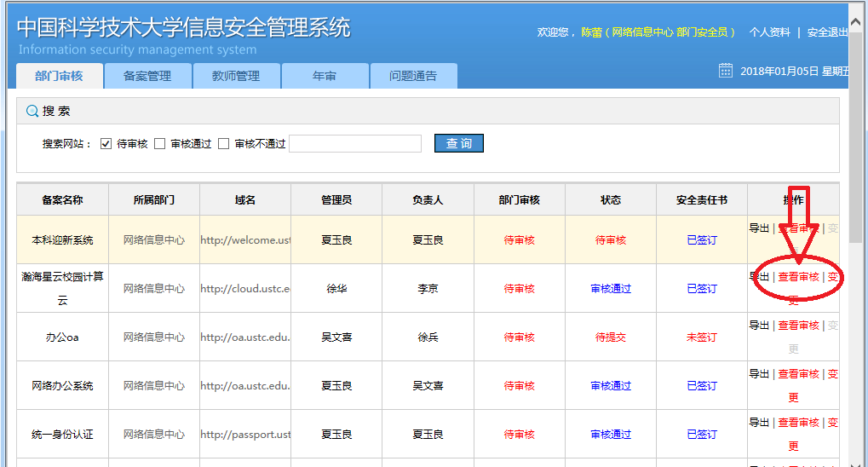Click the vertical scrollbar thumb
Image resolution: width=868 pixels, height=467 pixels.
coord(856,139)
